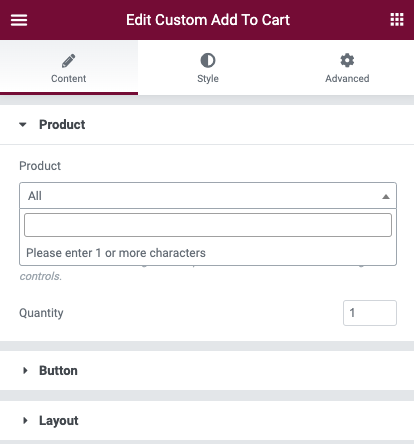Screen dimensions: 414x444
Task: Click the half-circle Style icon
Action: (208, 61)
